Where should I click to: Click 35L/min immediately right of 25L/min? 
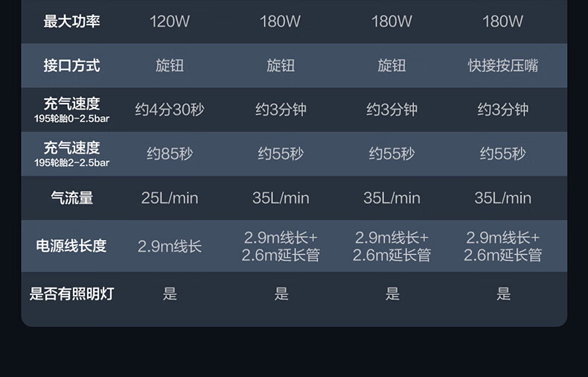[281, 197]
